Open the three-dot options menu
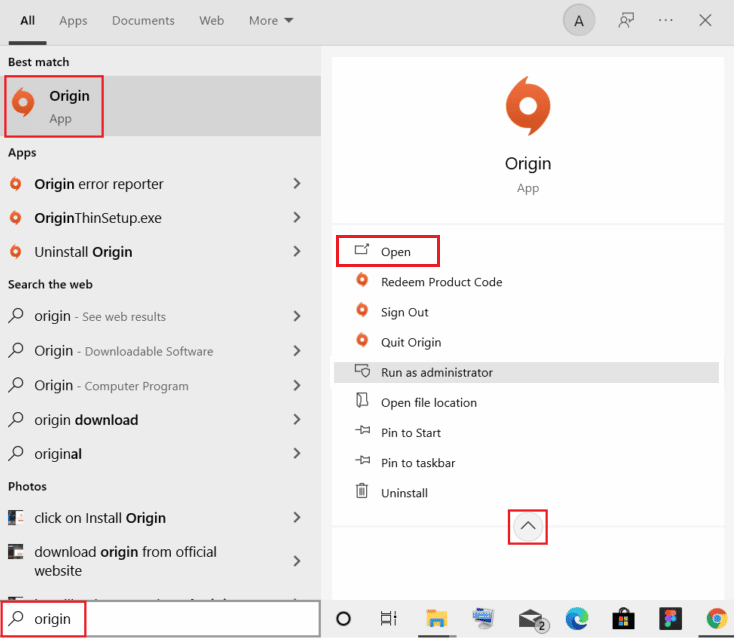Screen dimensions: 734x639 pos(665,21)
